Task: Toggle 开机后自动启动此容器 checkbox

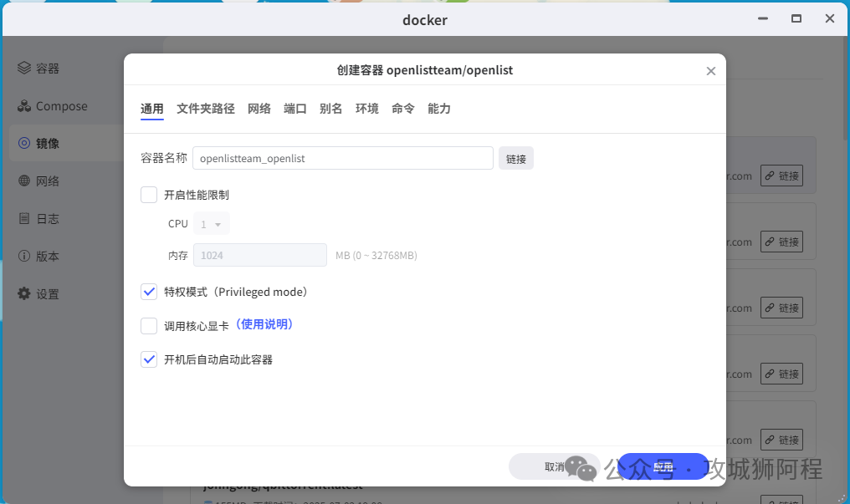Action: tap(149, 359)
